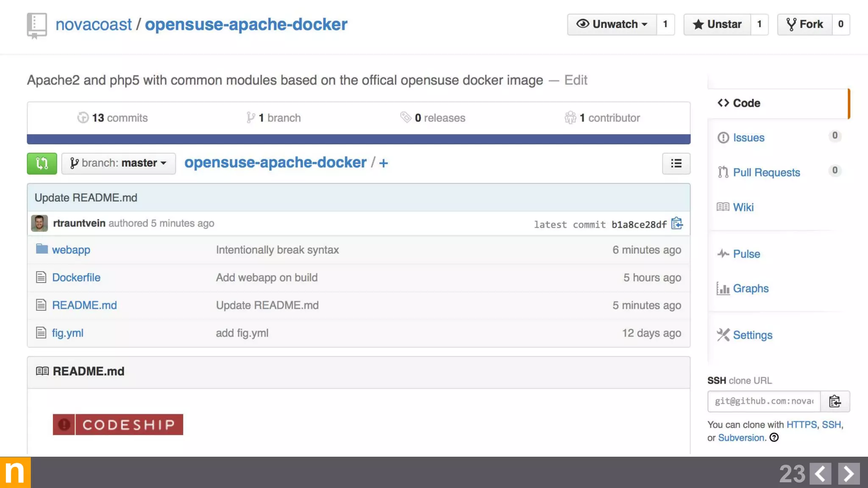Screen dimensions: 868x488
Task: Copy the SSH clone URL to clipboard
Action: [835, 401]
